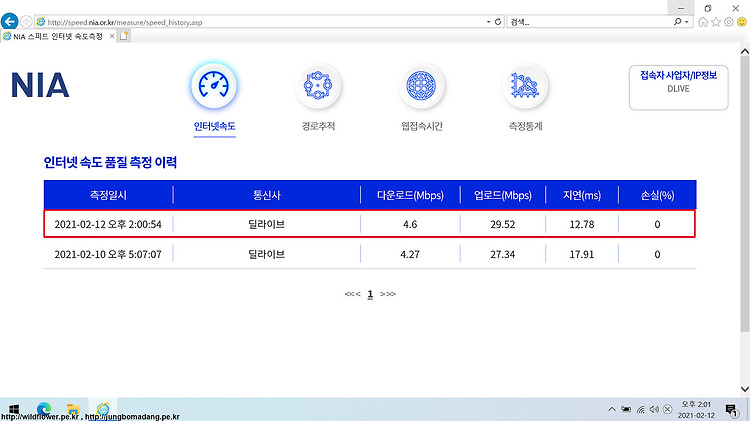Click the vertical scrollbar thumb
The image size is (750, 421).
[745, 194]
